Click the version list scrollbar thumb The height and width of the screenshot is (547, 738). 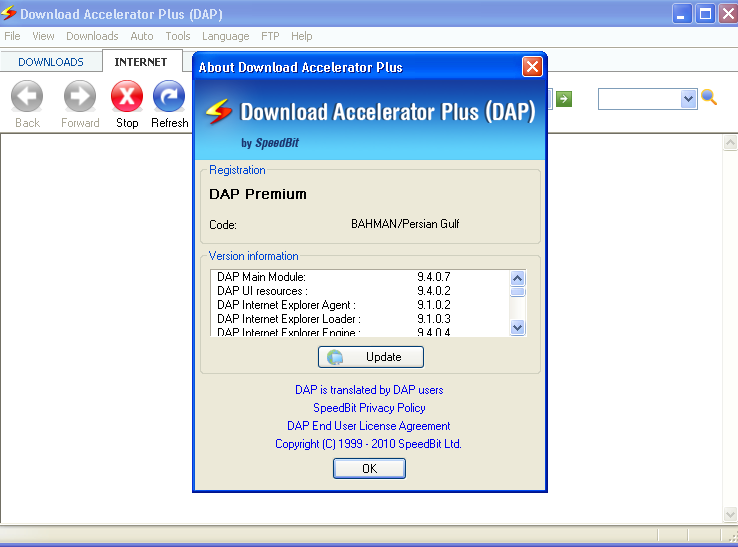tap(518, 292)
